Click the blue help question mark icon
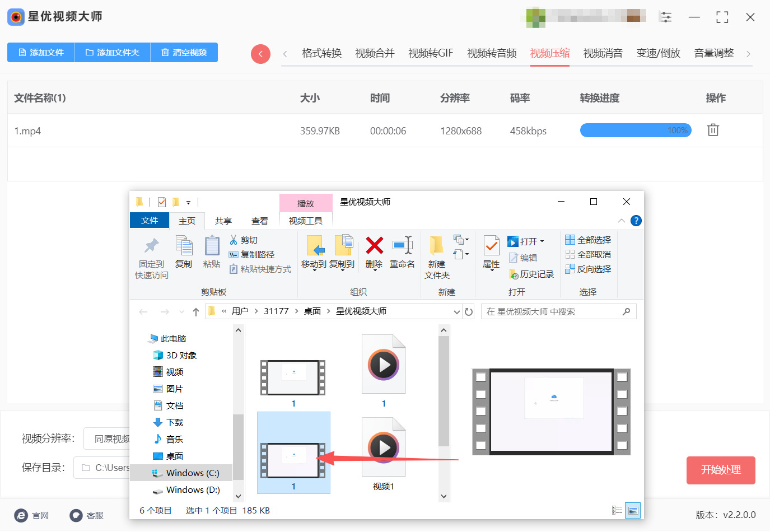Screen dimensions: 770x532 click(636, 221)
